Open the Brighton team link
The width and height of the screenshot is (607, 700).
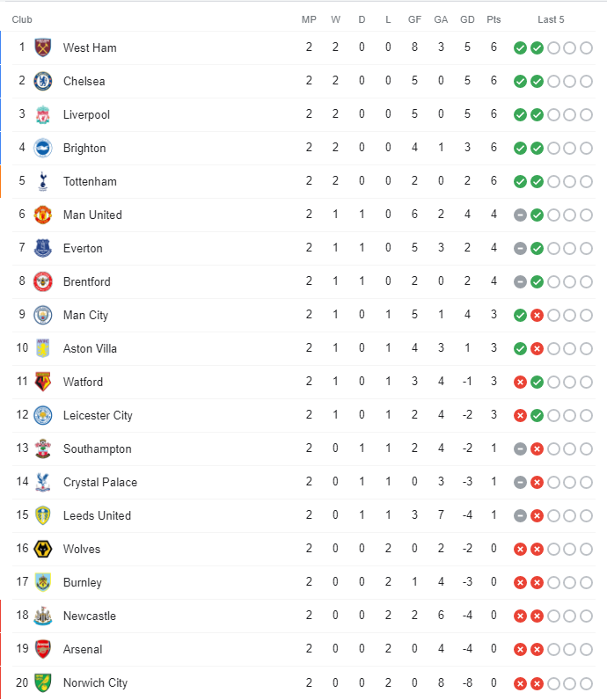(x=84, y=149)
